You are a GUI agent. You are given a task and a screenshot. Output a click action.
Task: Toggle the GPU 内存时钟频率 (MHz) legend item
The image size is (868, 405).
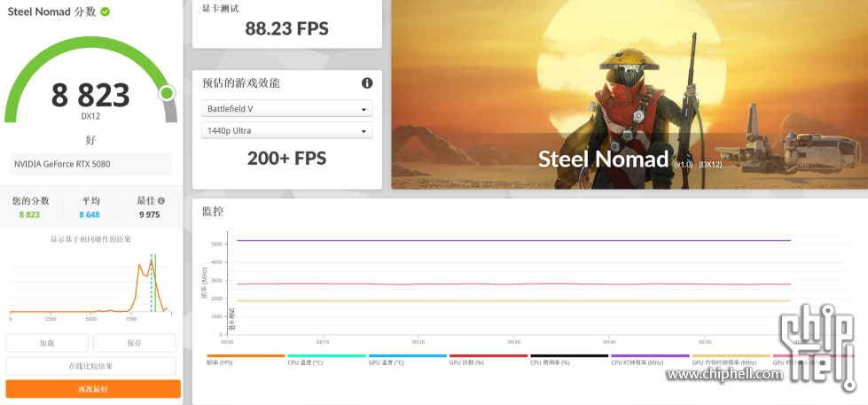tap(731, 360)
